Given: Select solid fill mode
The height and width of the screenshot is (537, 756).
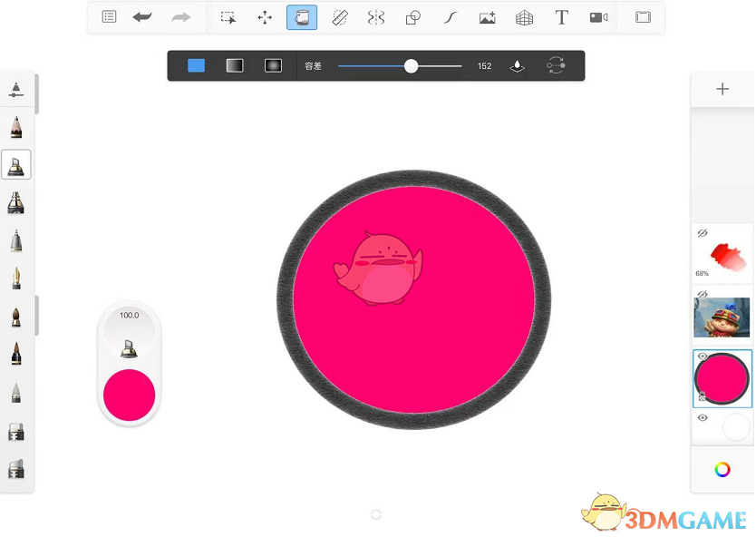Looking at the screenshot, I should click(x=197, y=65).
